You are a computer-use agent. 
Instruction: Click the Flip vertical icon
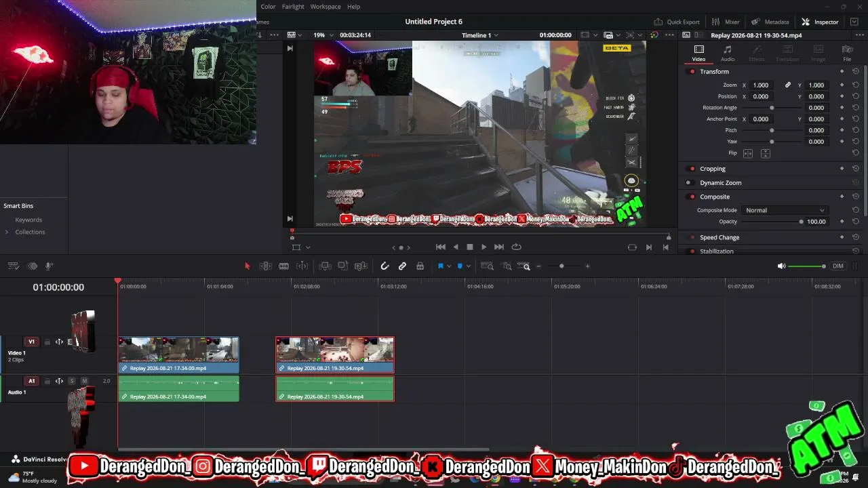coord(765,153)
